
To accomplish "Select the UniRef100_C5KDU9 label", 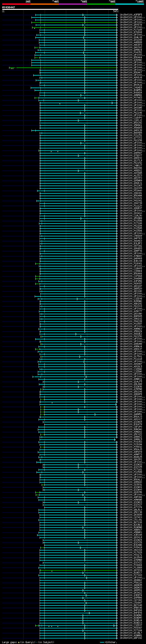I will [x=131, y=236].
